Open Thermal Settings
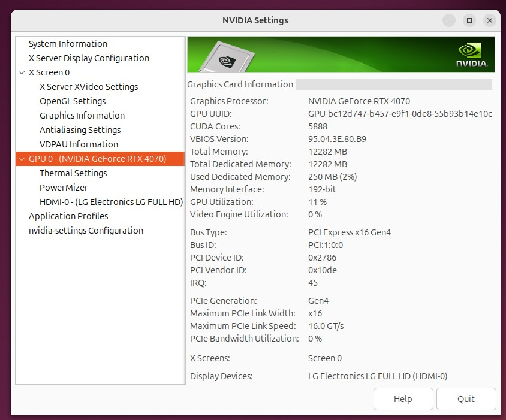 coord(73,173)
